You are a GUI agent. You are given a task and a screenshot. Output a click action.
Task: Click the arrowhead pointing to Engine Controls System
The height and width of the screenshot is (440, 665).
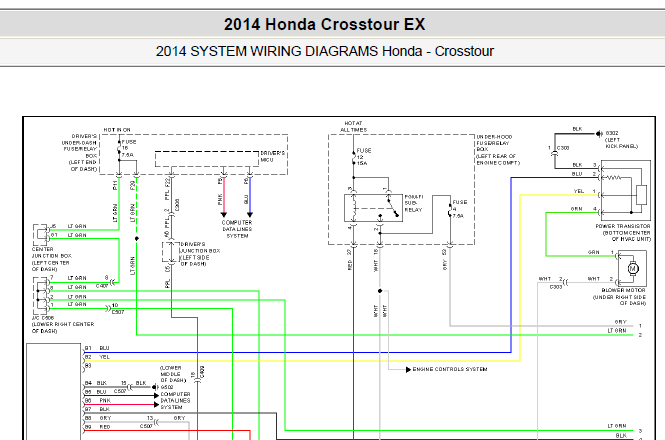click(x=408, y=370)
